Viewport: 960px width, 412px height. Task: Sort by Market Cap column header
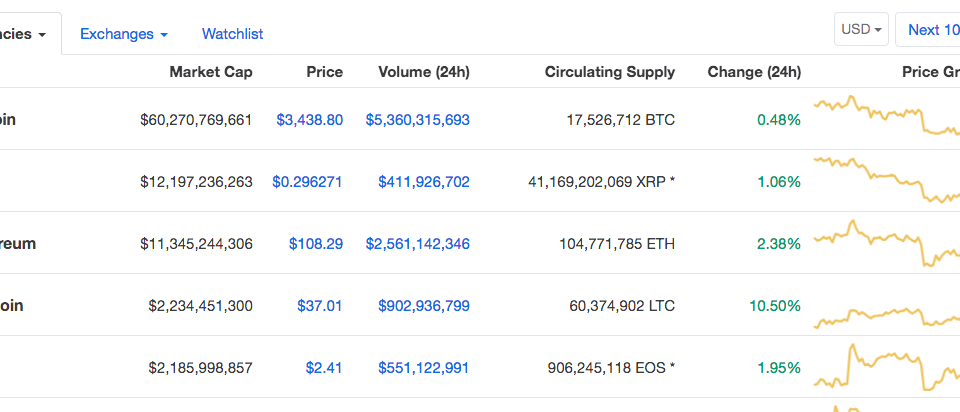[211, 72]
